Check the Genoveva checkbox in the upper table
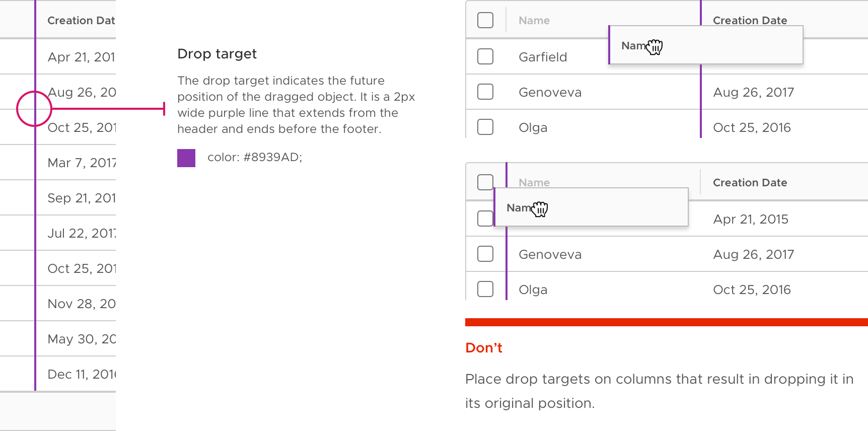The image size is (868, 431). coord(485,92)
